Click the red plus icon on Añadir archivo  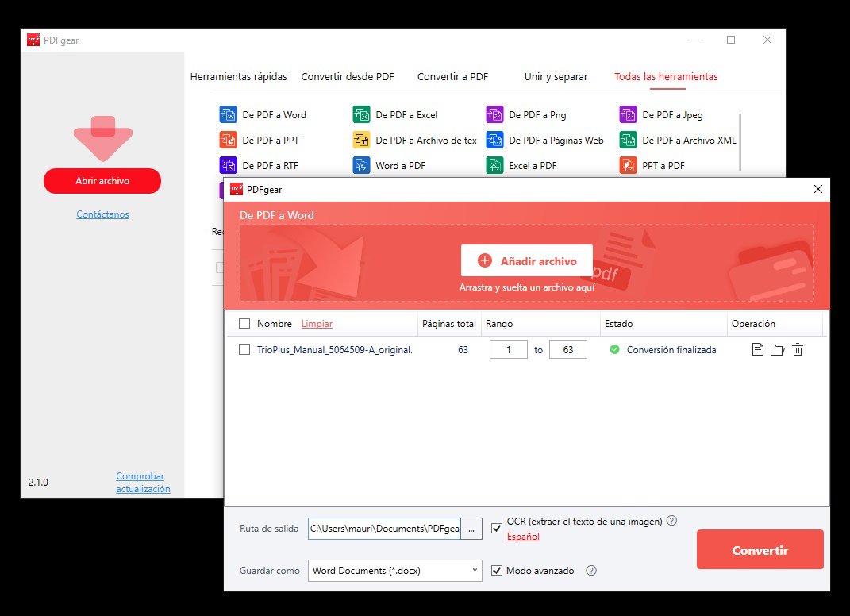tap(485, 261)
